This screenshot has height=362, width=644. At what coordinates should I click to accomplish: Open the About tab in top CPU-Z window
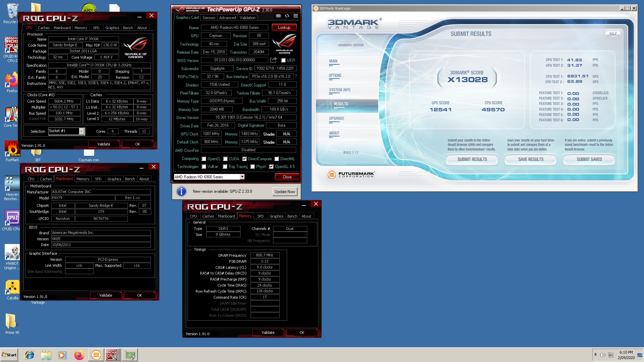[142, 28]
